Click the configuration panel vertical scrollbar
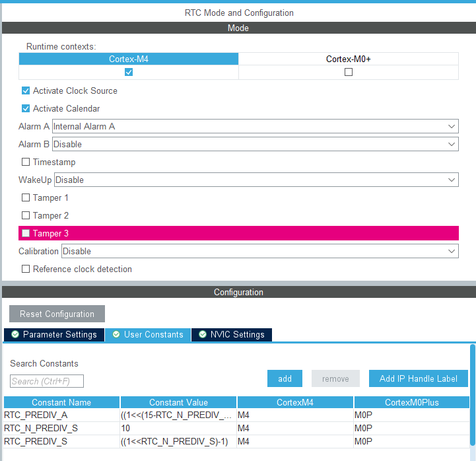This screenshot has height=461, width=476. click(x=473, y=395)
